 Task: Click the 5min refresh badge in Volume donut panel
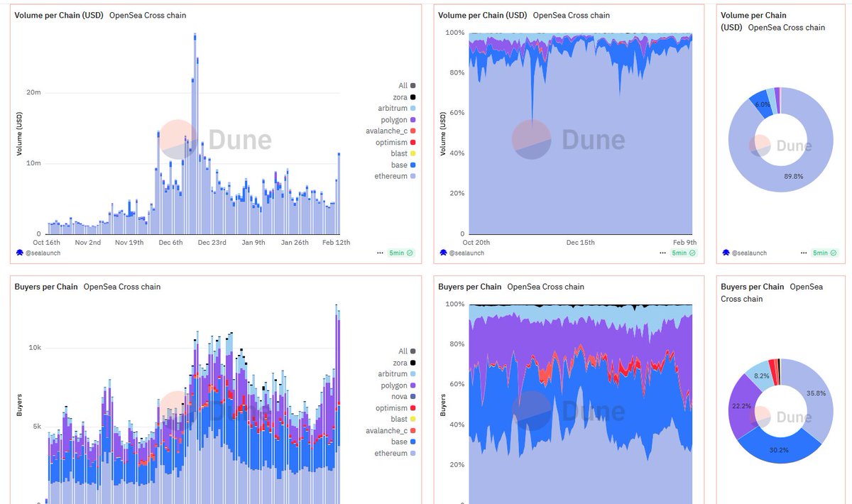pyautogui.click(x=824, y=253)
